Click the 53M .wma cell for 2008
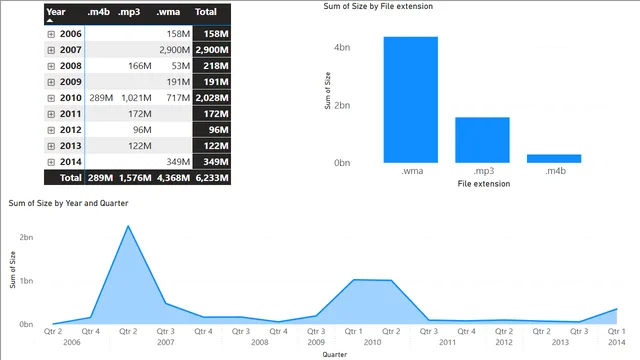This screenshot has width=640, height=360. point(181,66)
